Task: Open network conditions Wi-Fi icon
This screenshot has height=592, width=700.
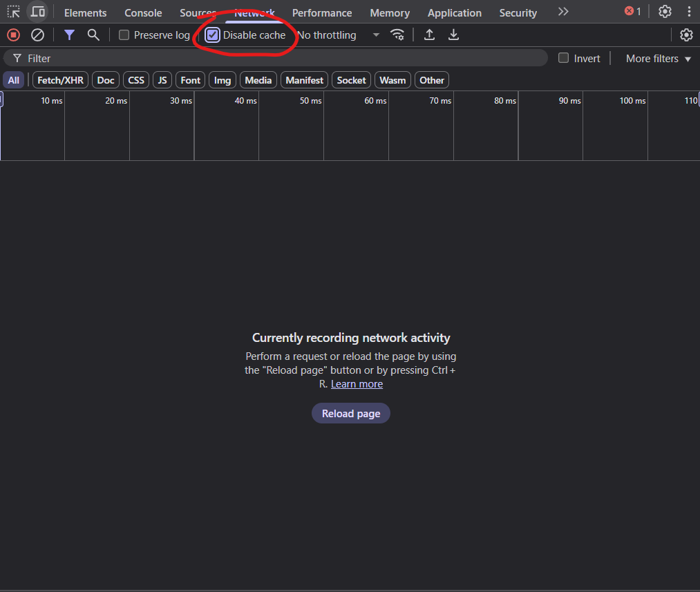Action: [397, 35]
